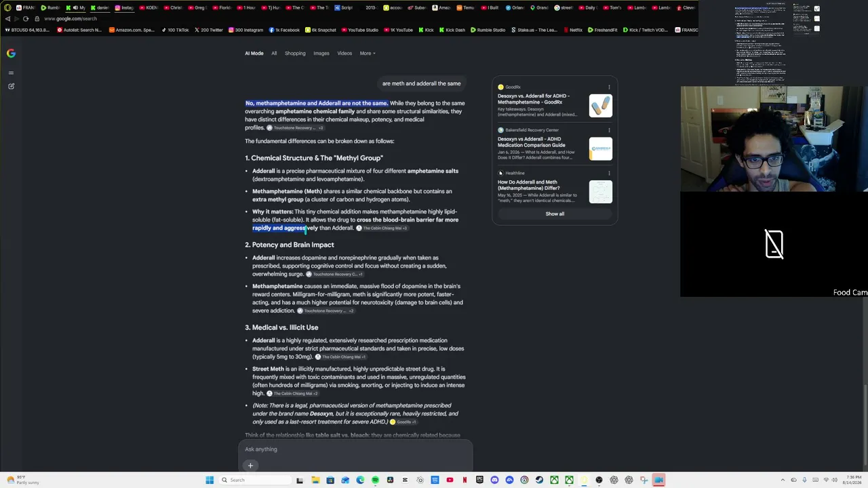Open the YouTube app on the taskbar
Screen dimensions: 868x488
coord(450,480)
